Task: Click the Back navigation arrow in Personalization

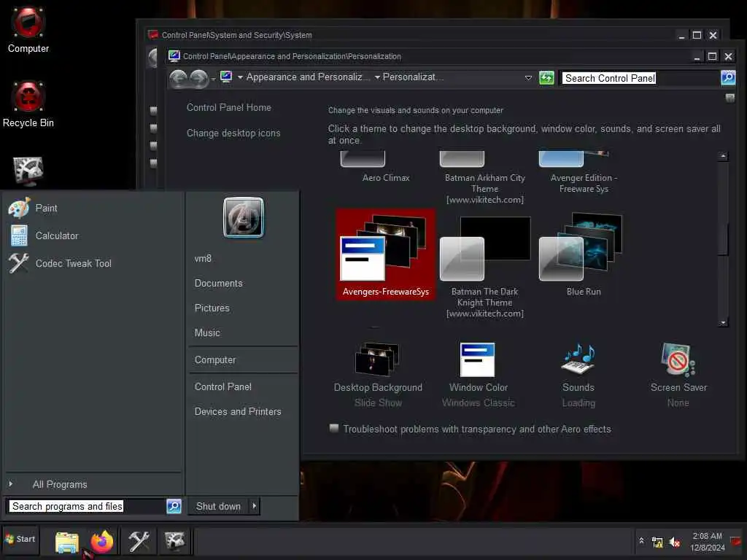Action: 178,78
